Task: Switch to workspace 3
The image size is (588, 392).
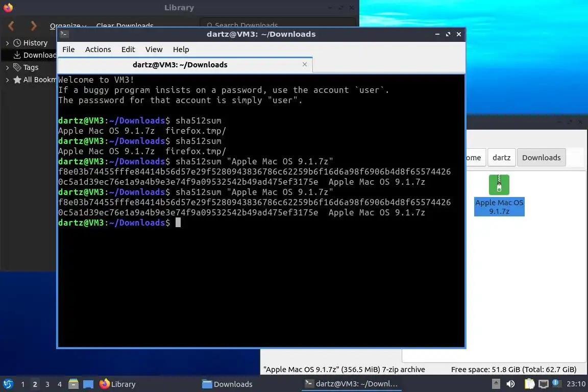Action: click(x=47, y=384)
